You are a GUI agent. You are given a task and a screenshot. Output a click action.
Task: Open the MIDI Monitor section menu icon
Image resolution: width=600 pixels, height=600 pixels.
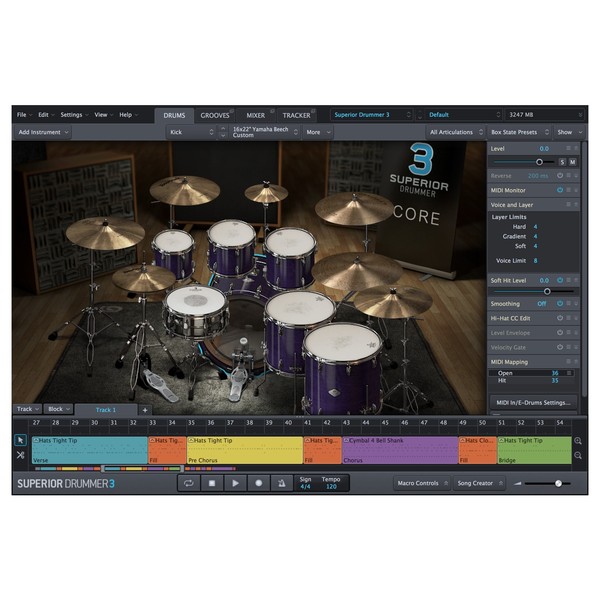point(569,190)
